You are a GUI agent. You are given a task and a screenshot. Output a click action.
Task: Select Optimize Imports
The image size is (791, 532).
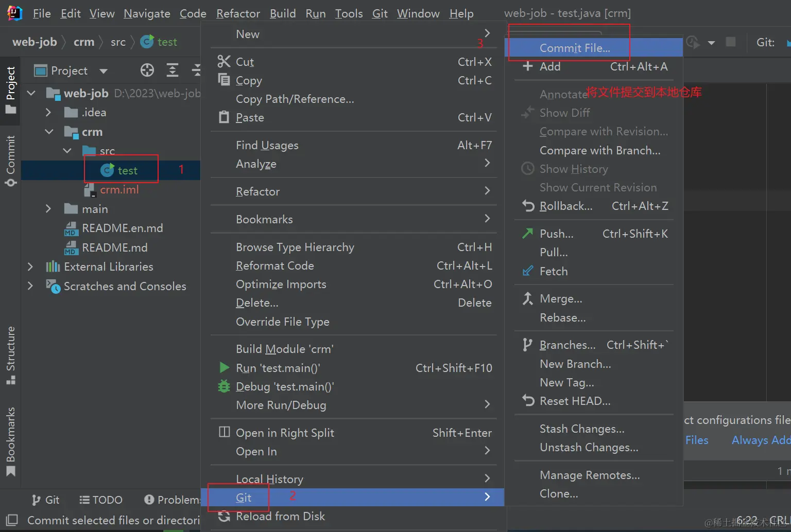tap(353, 284)
